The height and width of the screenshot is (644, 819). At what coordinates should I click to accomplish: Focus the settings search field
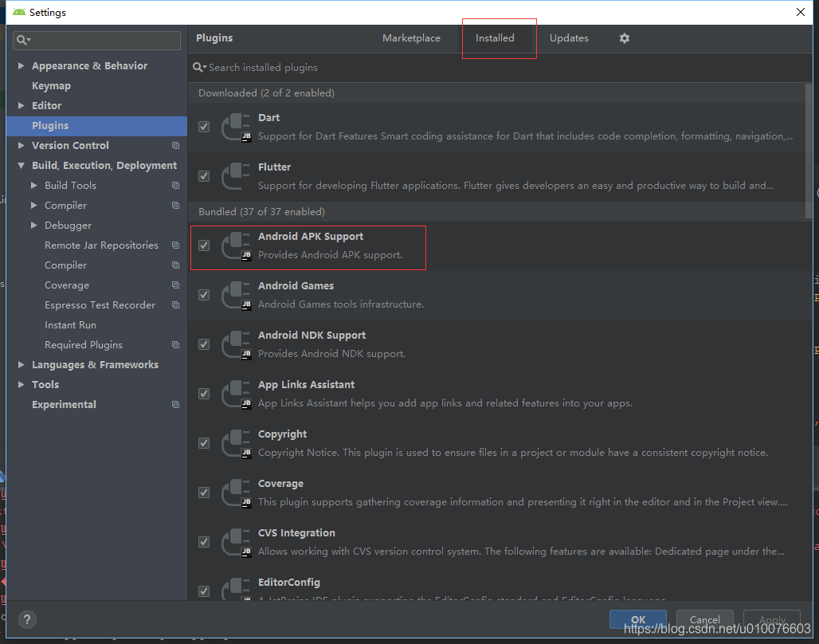coord(96,40)
